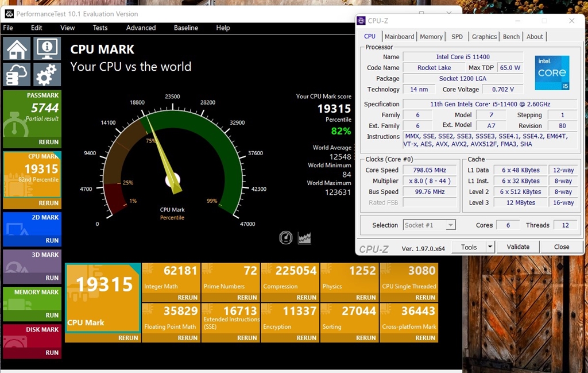
Task: Click the 82% percentile value
Action: pyautogui.click(x=341, y=132)
